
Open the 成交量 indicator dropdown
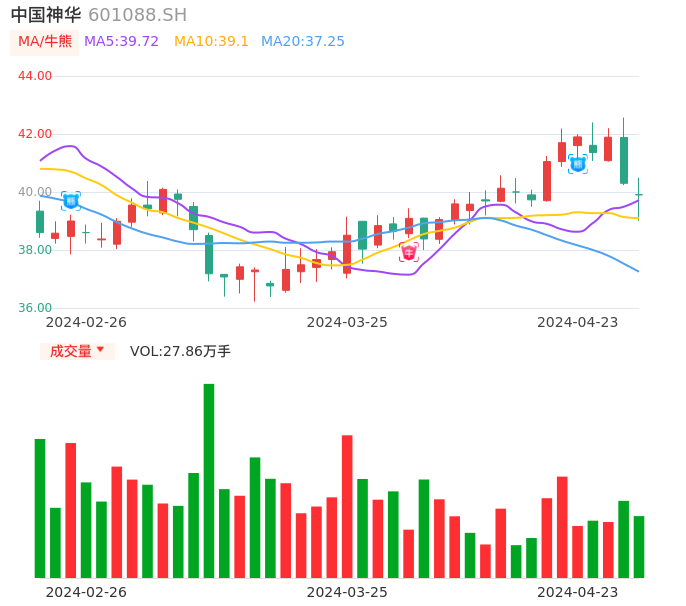[100, 350]
